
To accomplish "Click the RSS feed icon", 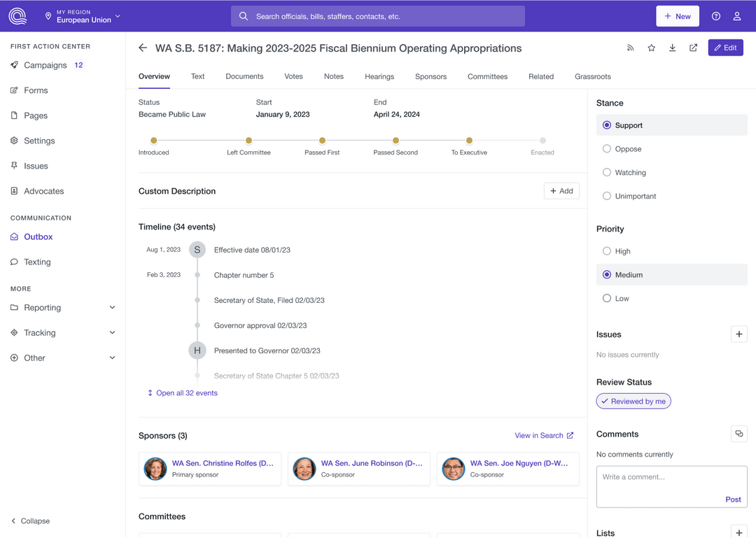I will pos(630,48).
